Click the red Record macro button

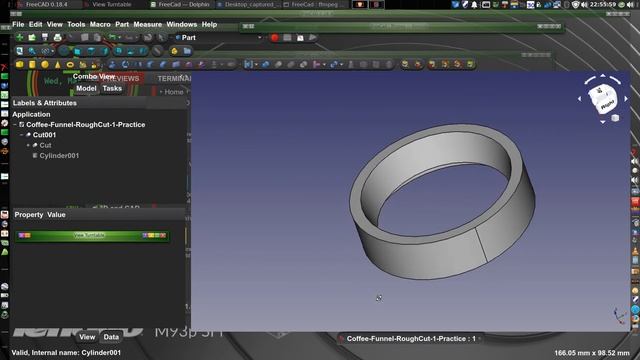(275, 38)
